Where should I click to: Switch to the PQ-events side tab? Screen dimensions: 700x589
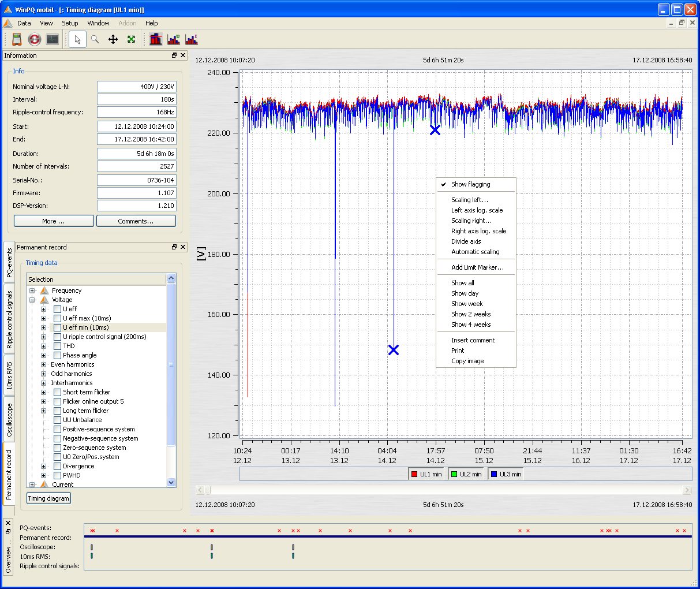[9, 263]
